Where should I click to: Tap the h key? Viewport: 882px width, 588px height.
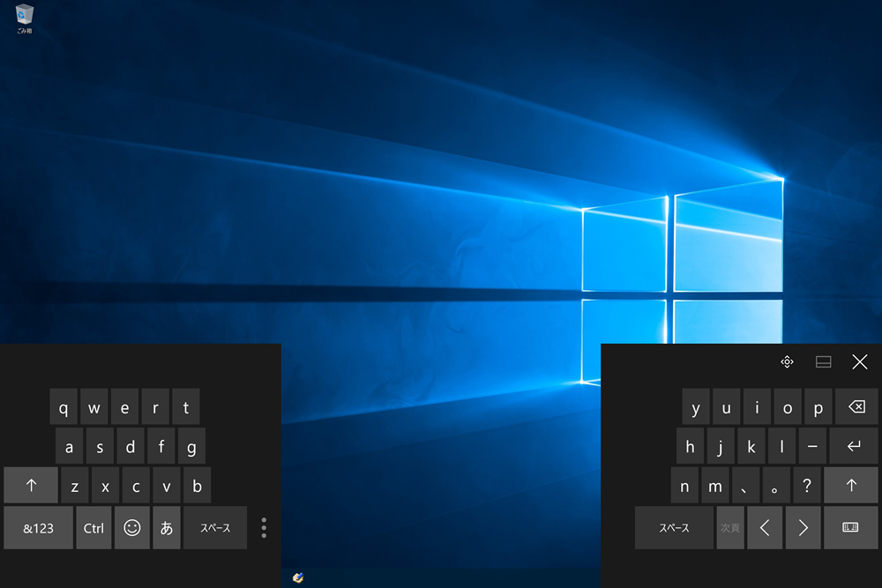tap(691, 446)
